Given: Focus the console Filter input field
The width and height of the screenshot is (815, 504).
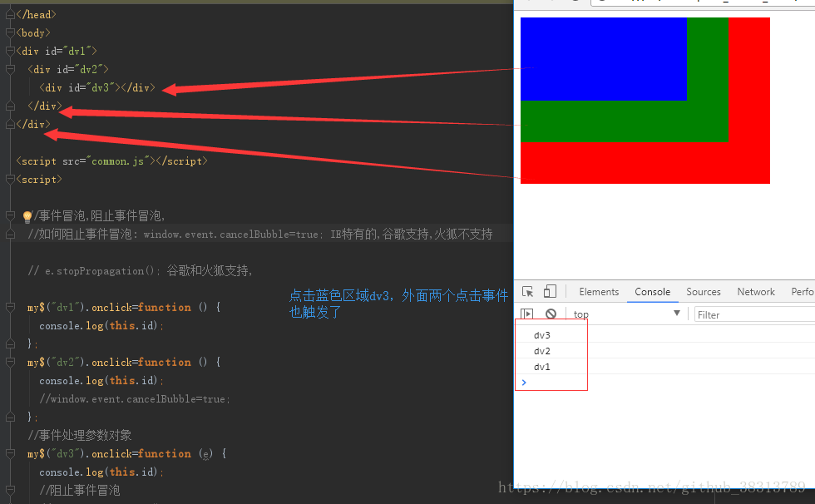Looking at the screenshot, I should 755,314.
